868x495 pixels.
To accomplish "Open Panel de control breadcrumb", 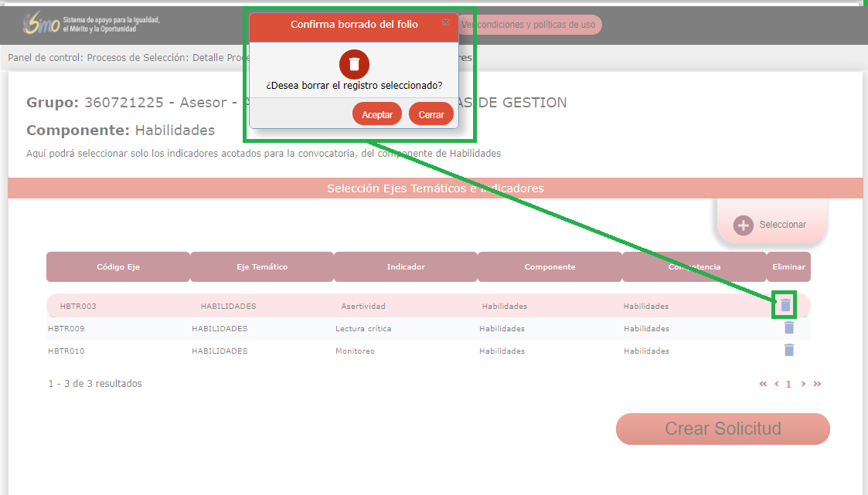I will (x=44, y=57).
